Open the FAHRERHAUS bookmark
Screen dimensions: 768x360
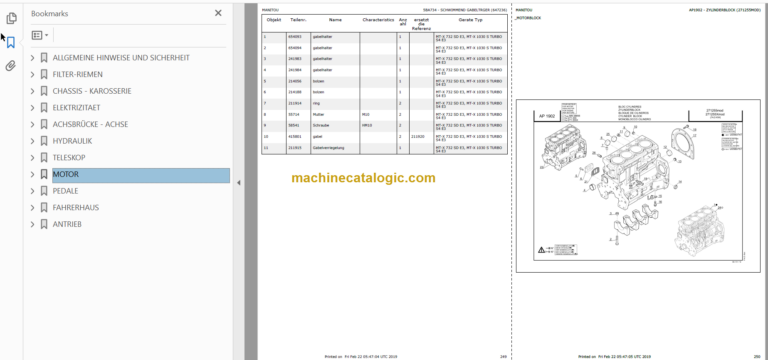click(x=76, y=208)
